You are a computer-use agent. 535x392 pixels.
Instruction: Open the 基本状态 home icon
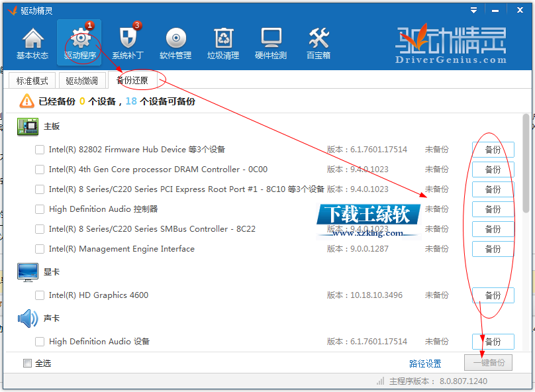click(32, 38)
